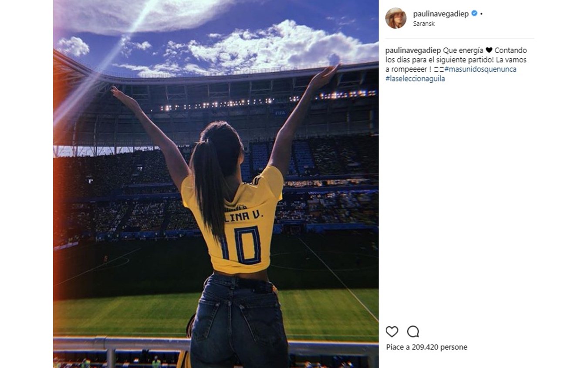Click the green soccer pitch in the photo
Screen dimensions: 588x368
(x=131, y=311)
